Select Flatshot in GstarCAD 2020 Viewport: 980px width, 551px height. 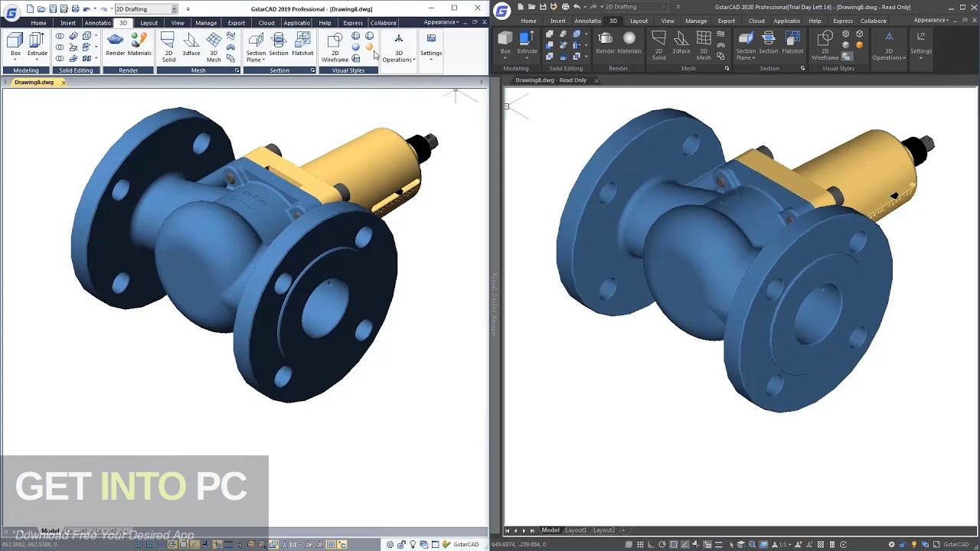pos(792,43)
